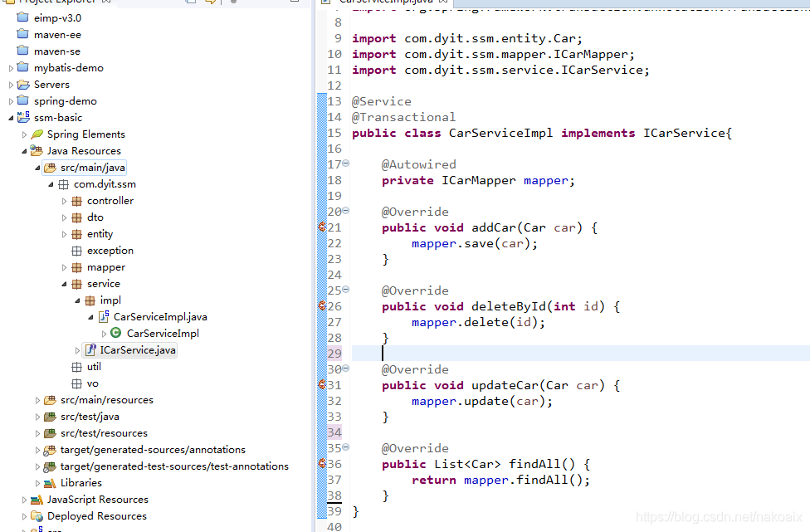The height and width of the screenshot is (532, 810).
Task: Expand the src/main/resources node
Action: tap(37, 400)
